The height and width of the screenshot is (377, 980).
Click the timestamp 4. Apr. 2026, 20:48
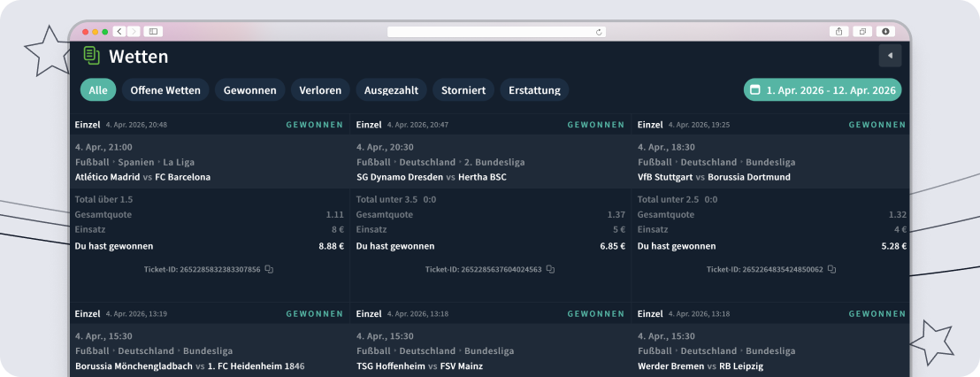(136, 125)
